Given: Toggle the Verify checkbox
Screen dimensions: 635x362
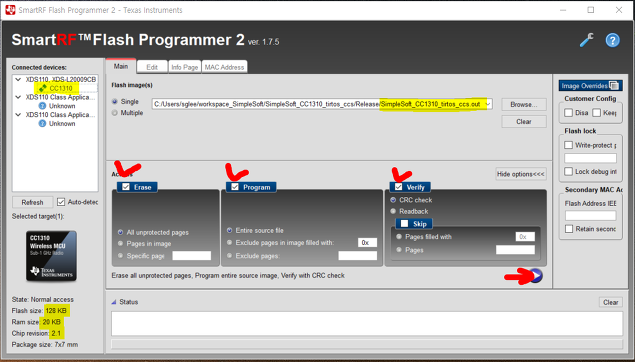Looking at the screenshot, I should (x=398, y=187).
